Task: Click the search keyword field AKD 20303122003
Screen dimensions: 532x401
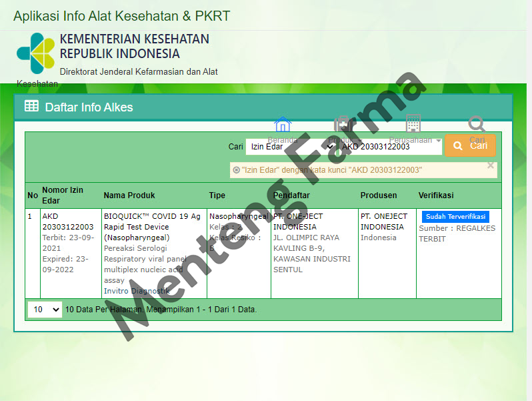Action: (x=389, y=147)
